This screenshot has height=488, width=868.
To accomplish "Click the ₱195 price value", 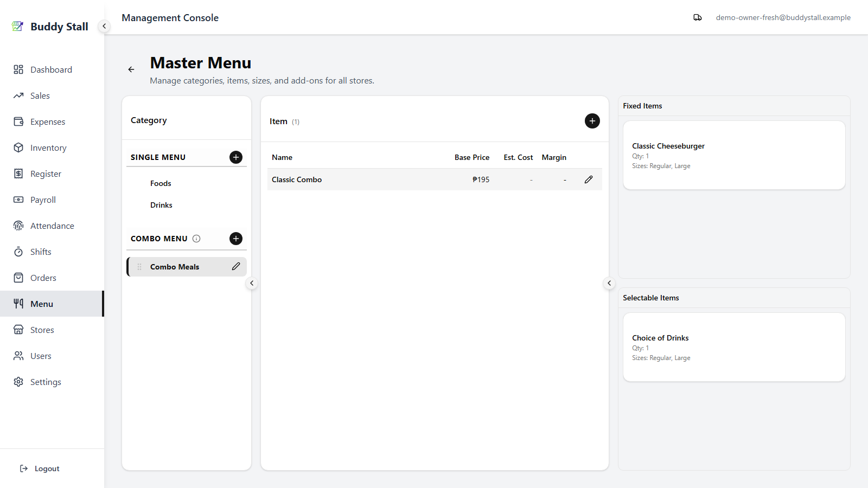I will click(481, 179).
